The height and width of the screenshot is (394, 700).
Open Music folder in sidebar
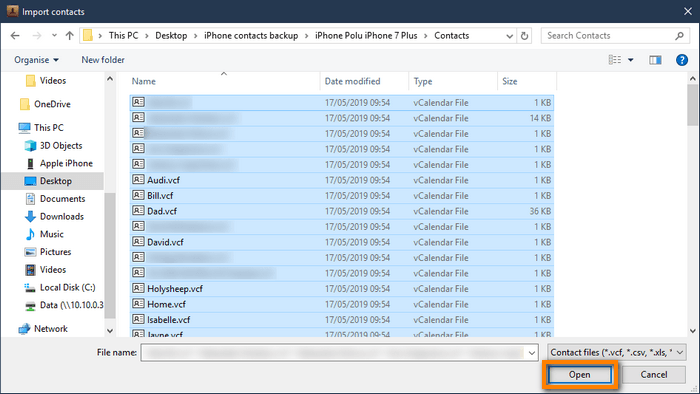pyautogui.click(x=44, y=234)
